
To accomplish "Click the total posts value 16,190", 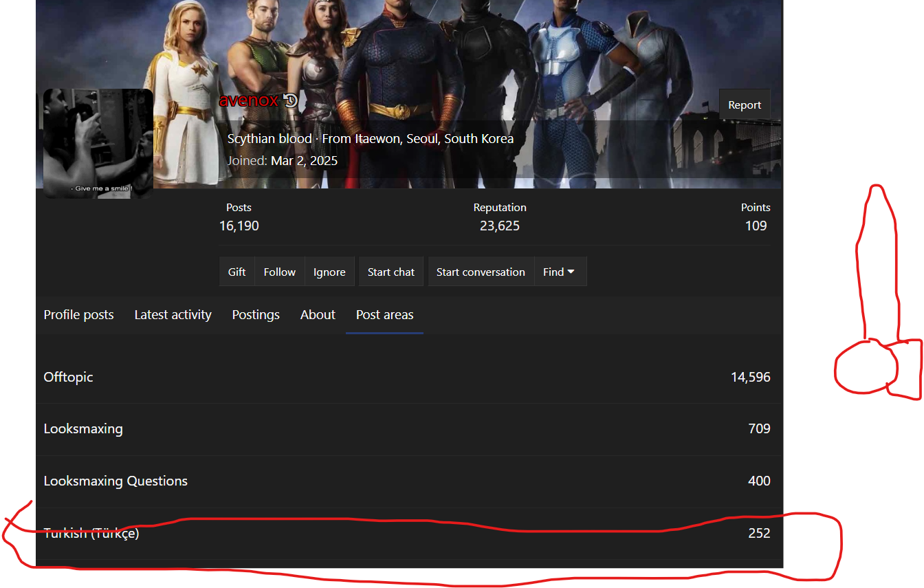I will (x=239, y=226).
